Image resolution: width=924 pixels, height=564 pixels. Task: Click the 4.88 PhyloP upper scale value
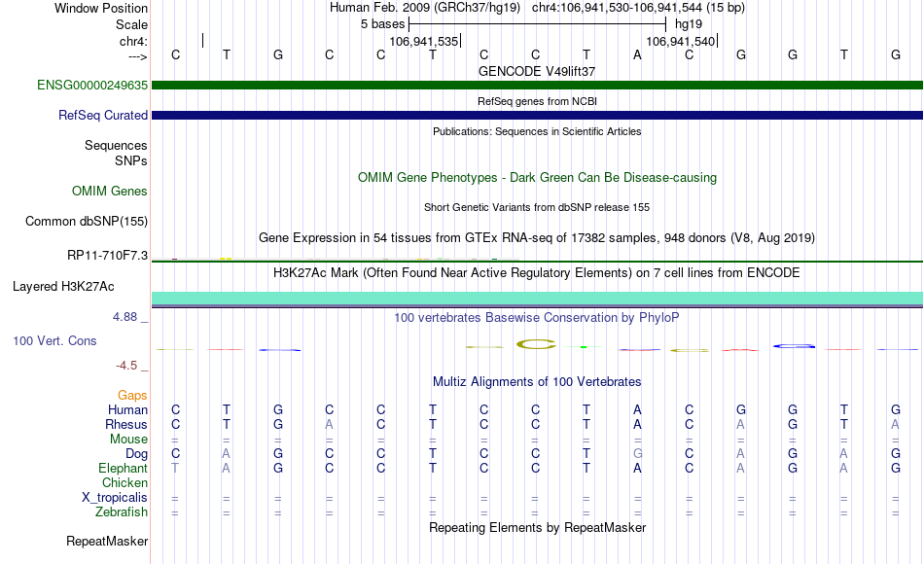tap(124, 316)
